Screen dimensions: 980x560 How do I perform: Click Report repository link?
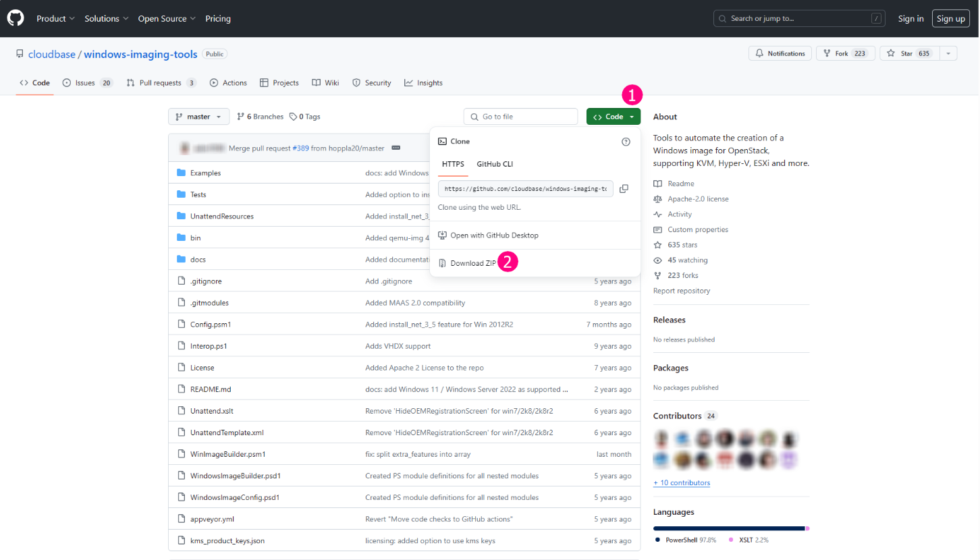tap(682, 291)
